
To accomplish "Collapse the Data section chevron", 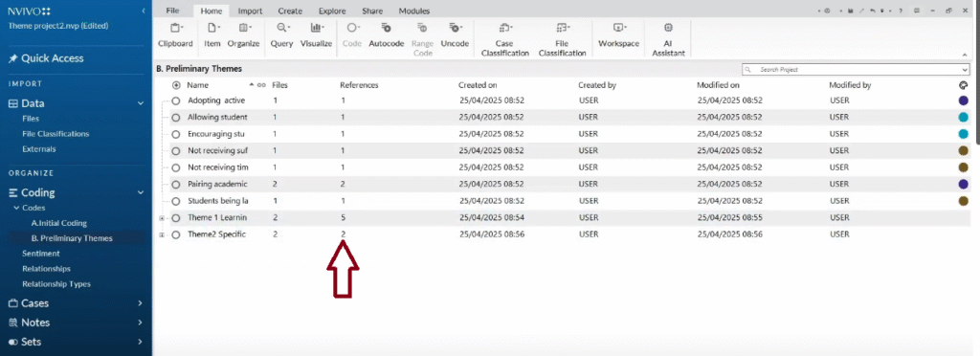I will pos(141,103).
